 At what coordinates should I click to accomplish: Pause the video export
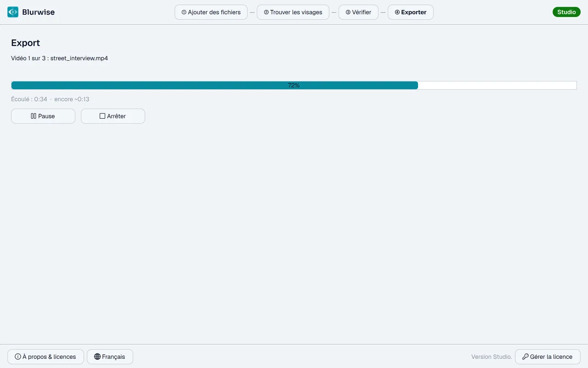click(43, 116)
